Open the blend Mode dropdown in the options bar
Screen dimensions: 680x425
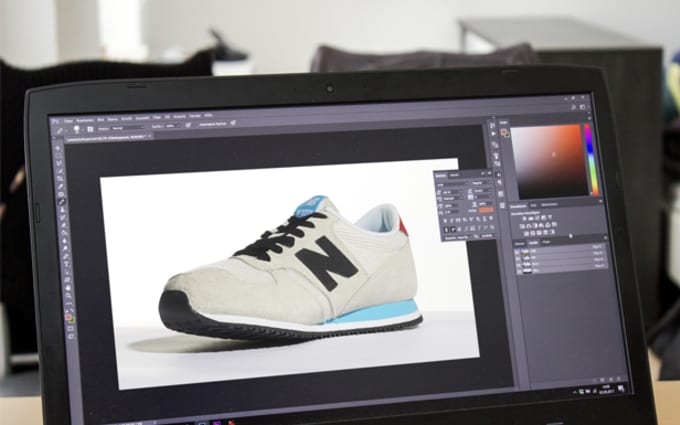point(128,128)
